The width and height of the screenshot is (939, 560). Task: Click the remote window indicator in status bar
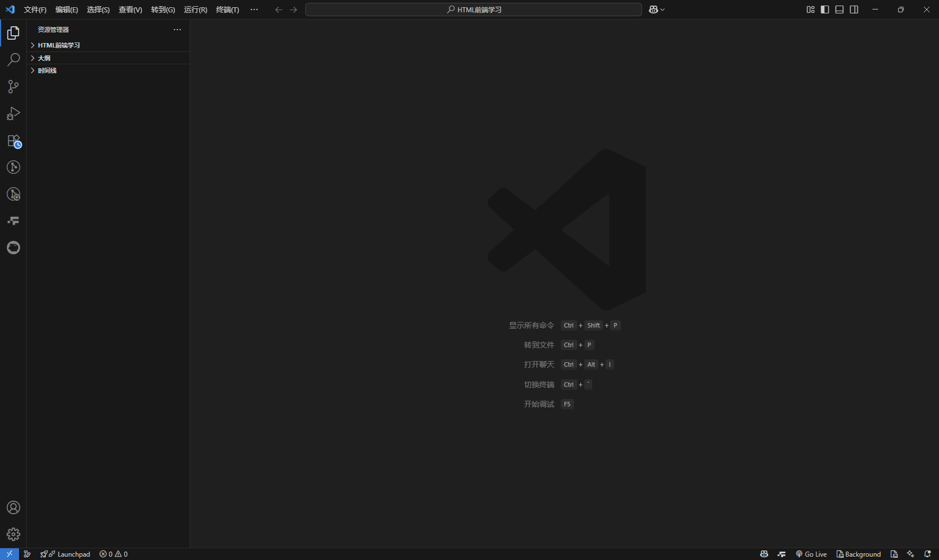tap(10, 554)
